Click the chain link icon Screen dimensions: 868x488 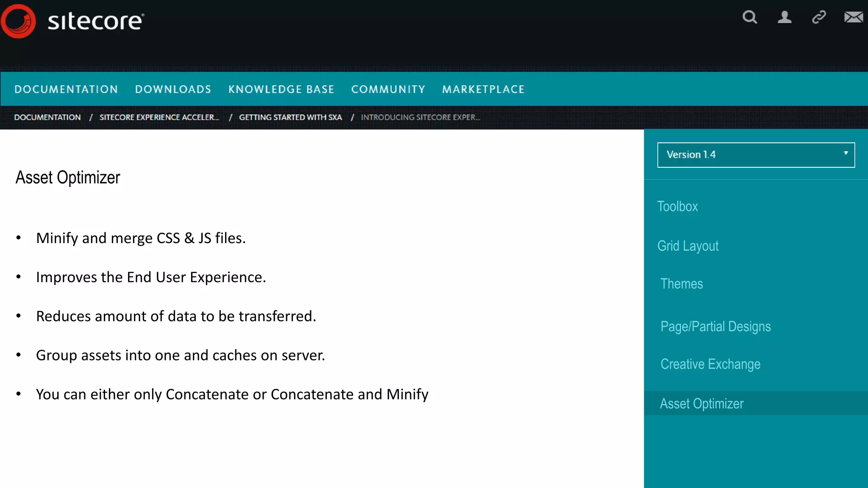pyautogui.click(x=819, y=17)
